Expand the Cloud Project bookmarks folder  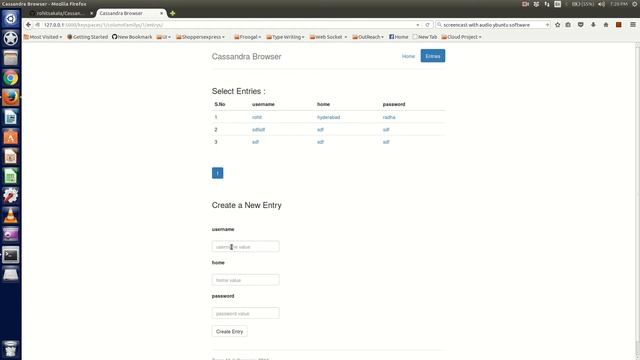coord(462,37)
